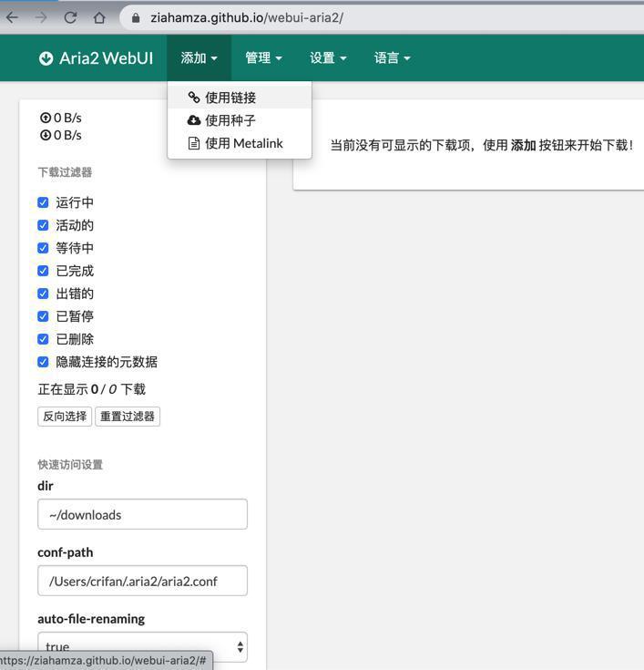This screenshot has height=670, width=644.
Task: Click the document icon beside 使用 Metalink
Action: [x=194, y=143]
